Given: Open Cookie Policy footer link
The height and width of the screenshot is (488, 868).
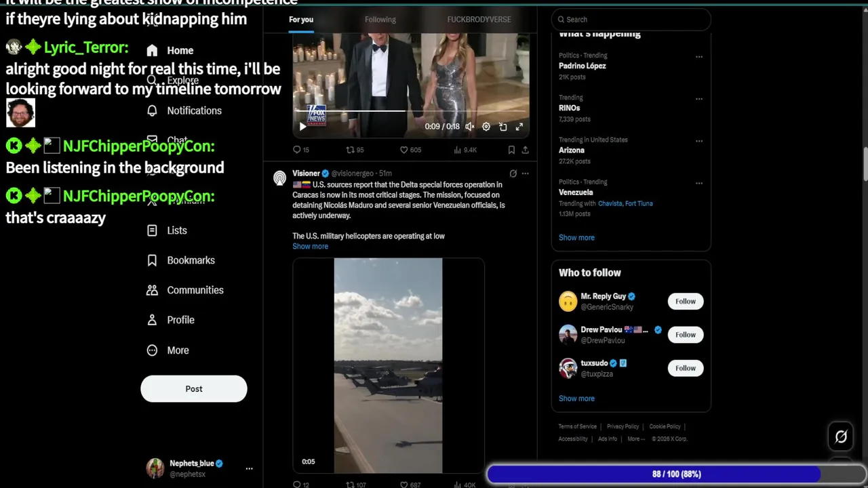Looking at the screenshot, I should [x=665, y=426].
